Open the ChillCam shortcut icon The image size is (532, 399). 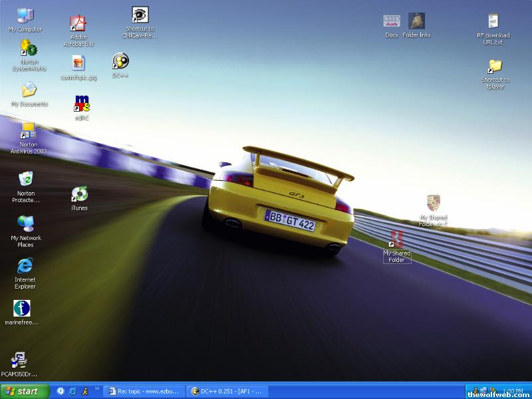140,15
